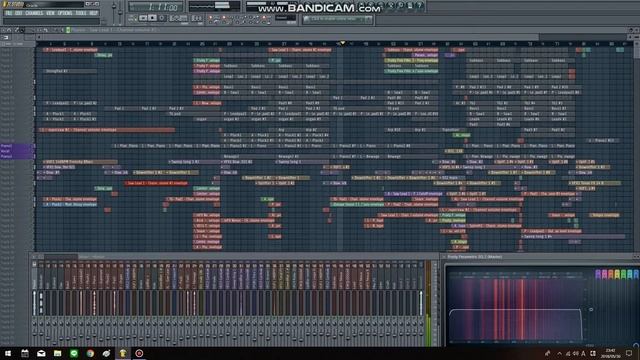
Task: Open the Windows notification center
Action: [629, 353]
